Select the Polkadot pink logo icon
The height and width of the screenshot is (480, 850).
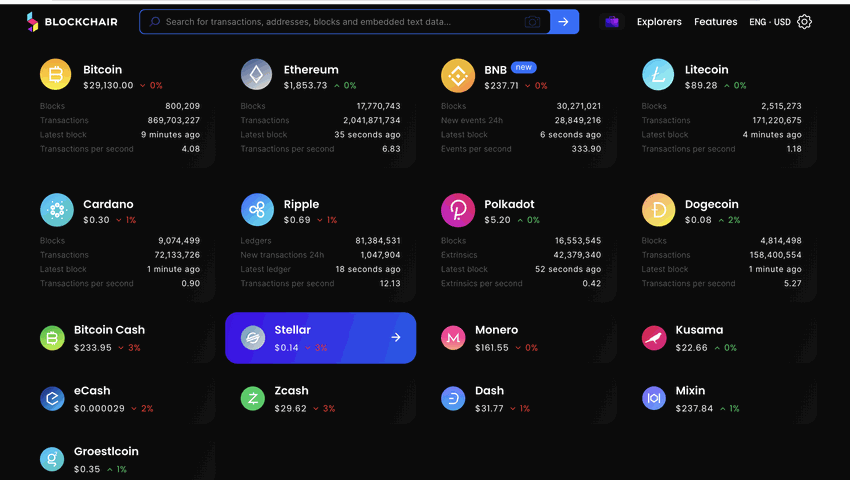pyautogui.click(x=458, y=209)
